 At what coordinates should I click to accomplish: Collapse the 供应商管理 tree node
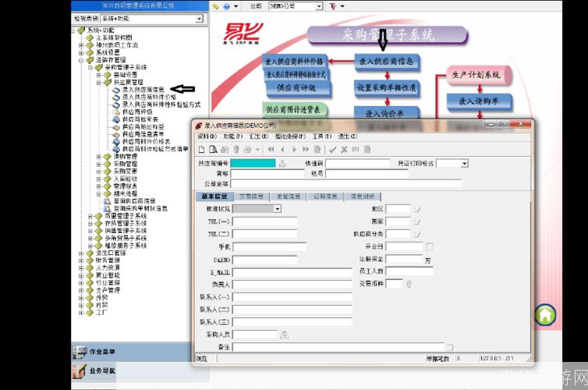click(x=99, y=82)
